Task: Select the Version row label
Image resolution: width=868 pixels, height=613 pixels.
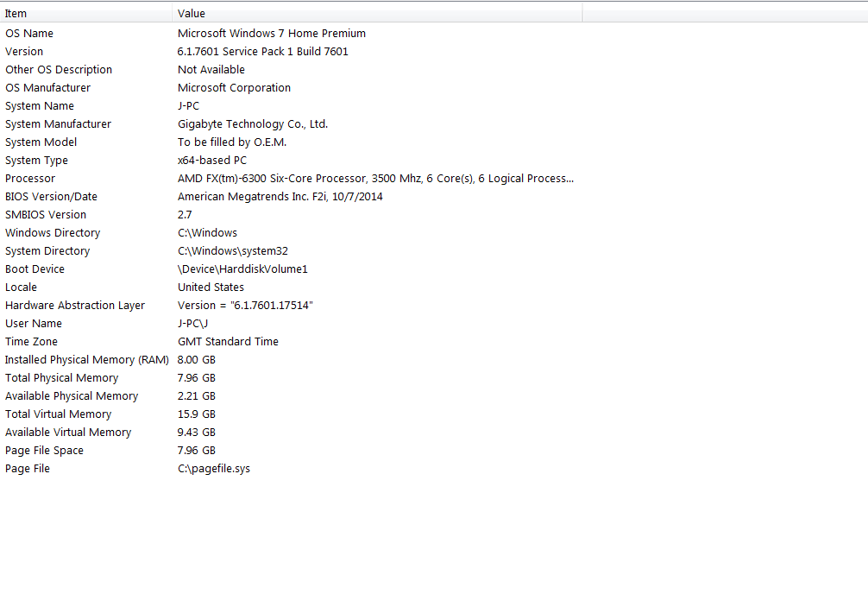Action: (24, 52)
